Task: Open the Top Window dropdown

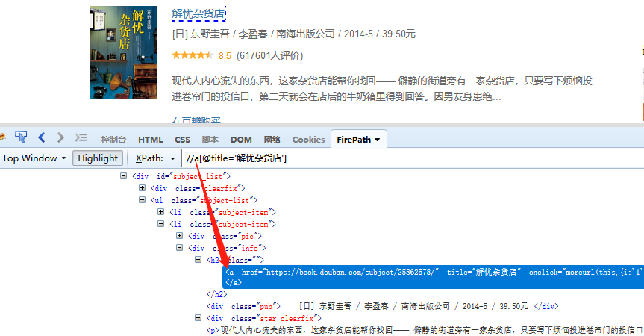Action: 34,158
